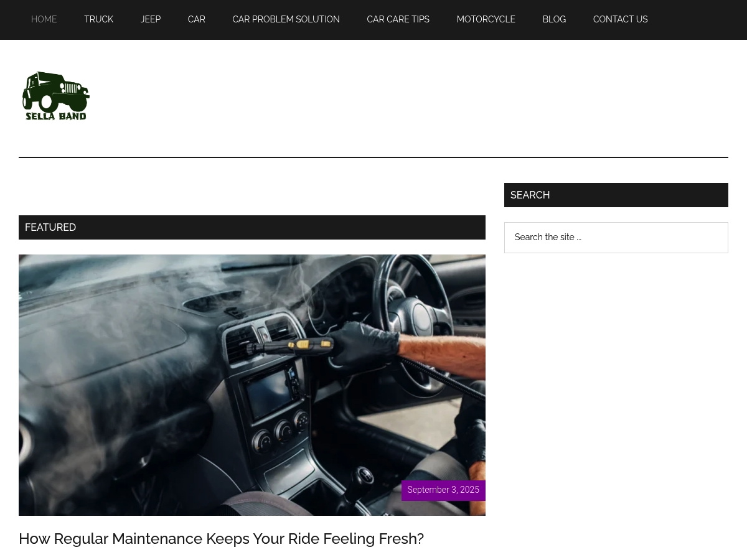
Task: Go to the HOME menu item
Action: tap(44, 19)
